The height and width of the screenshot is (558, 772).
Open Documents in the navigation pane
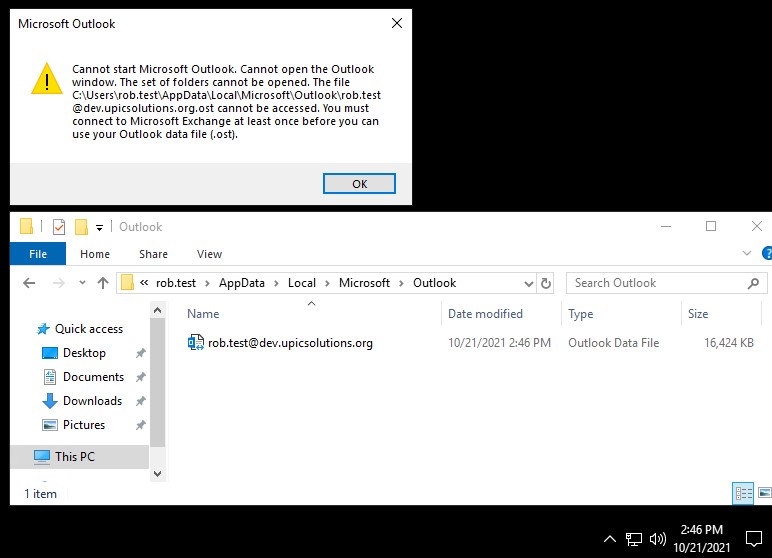pyautogui.click(x=93, y=377)
